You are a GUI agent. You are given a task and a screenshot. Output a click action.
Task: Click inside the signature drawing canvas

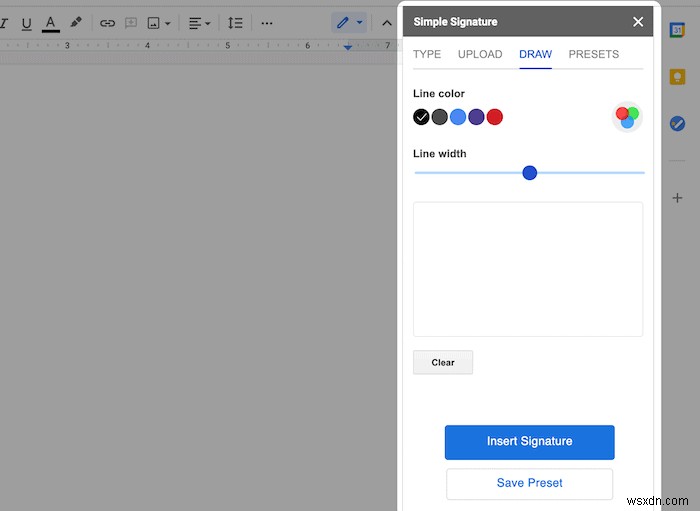pyautogui.click(x=528, y=269)
